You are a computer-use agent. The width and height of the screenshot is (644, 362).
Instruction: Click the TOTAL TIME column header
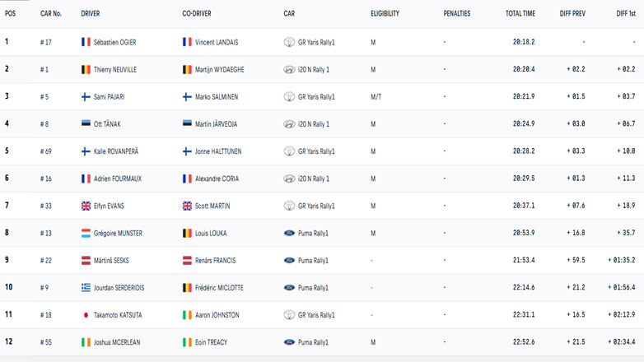520,14
